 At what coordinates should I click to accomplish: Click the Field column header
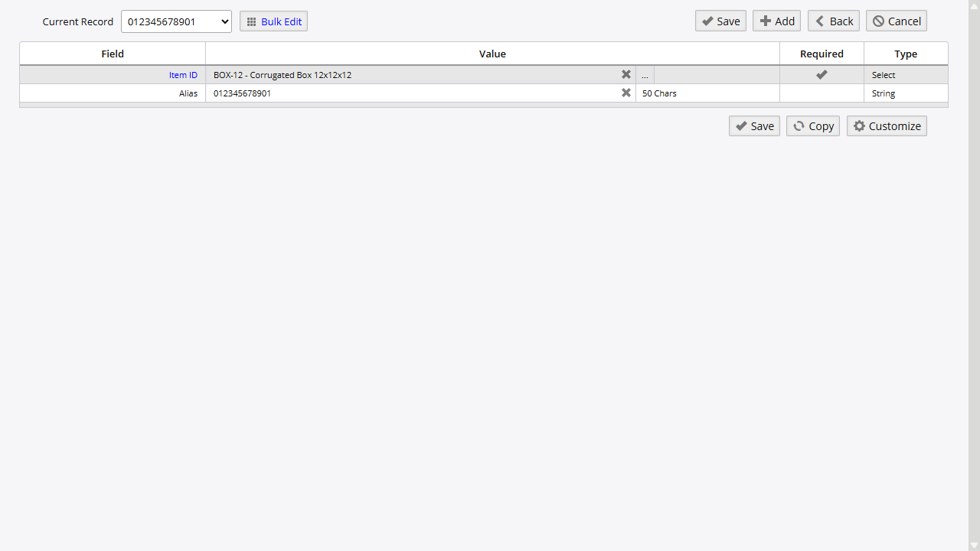point(113,54)
